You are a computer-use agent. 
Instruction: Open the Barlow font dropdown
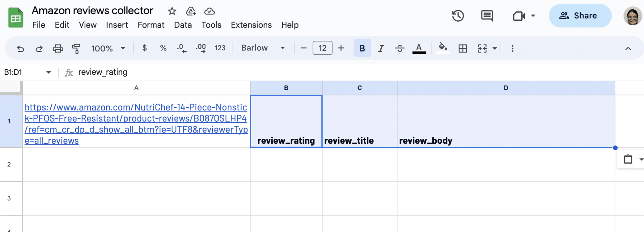tap(263, 48)
